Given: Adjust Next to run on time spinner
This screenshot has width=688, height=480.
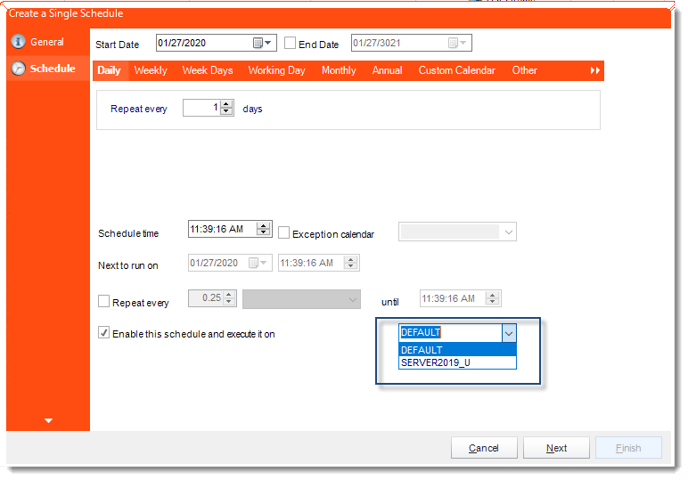Looking at the screenshot, I should point(351,263).
